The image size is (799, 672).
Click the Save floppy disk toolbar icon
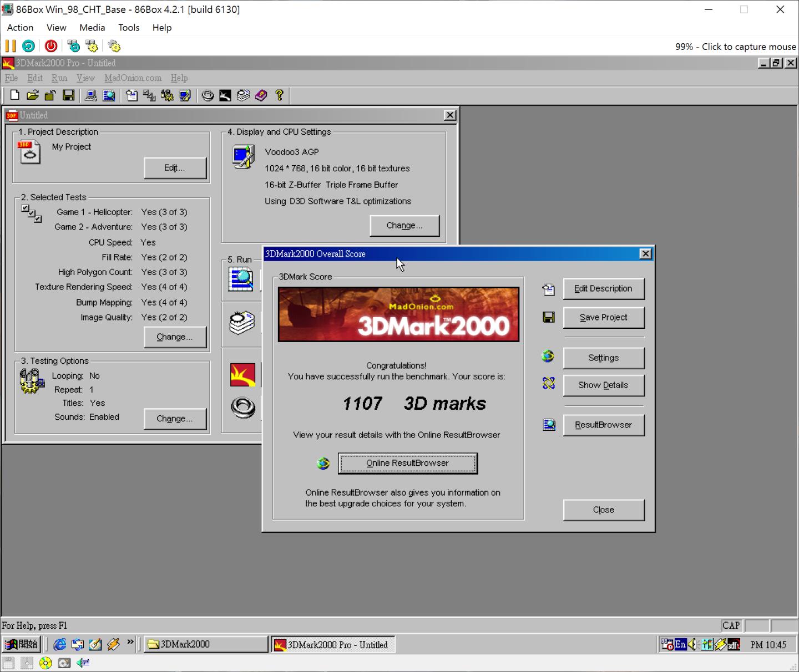68,95
